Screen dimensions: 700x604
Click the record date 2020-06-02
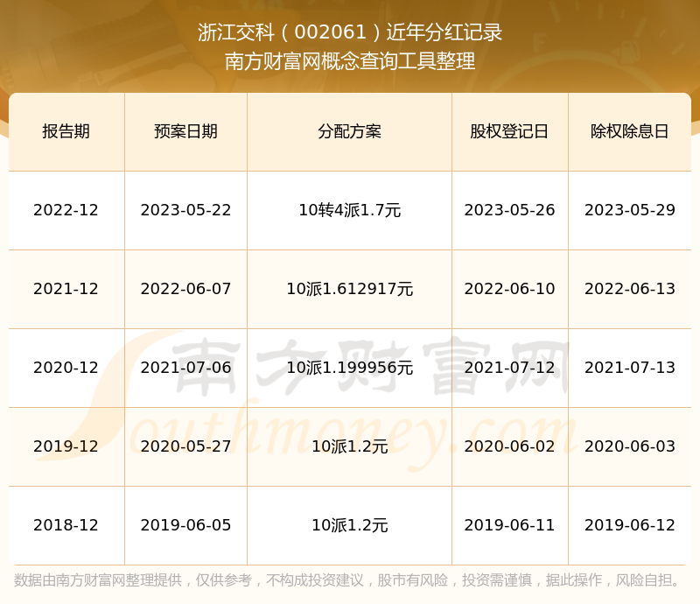point(509,446)
